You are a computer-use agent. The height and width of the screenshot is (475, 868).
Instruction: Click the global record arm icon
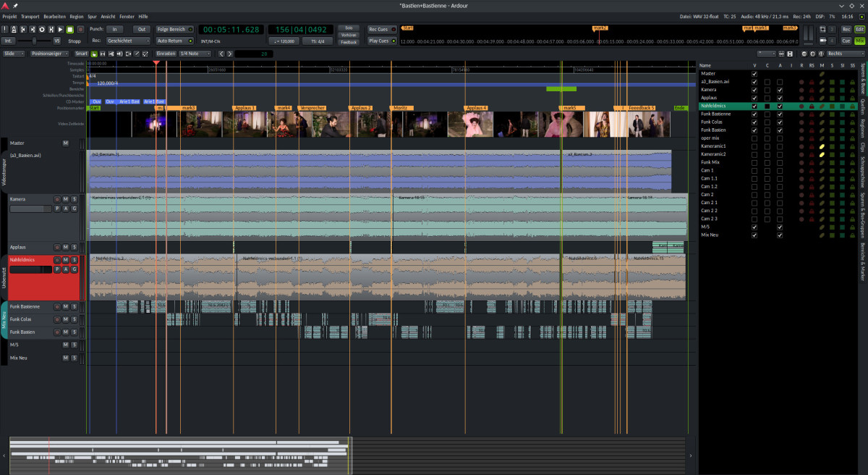(x=80, y=29)
